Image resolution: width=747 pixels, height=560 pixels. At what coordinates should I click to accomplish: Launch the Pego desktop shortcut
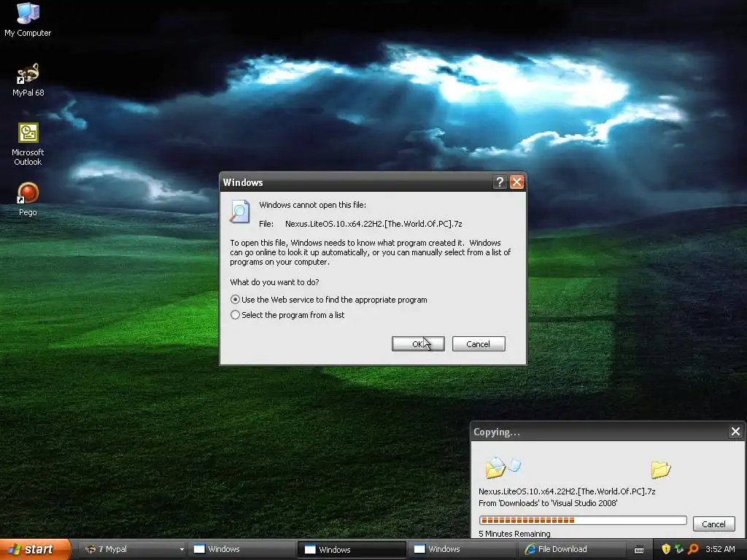pyautogui.click(x=28, y=200)
